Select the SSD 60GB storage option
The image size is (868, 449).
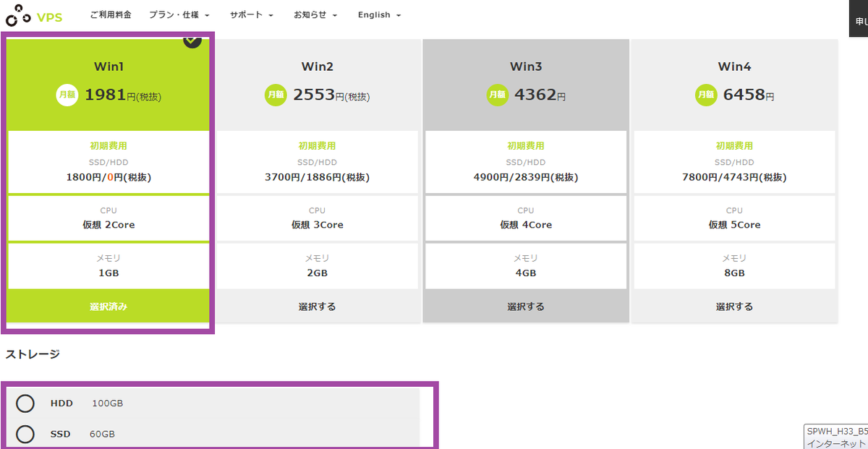point(25,434)
